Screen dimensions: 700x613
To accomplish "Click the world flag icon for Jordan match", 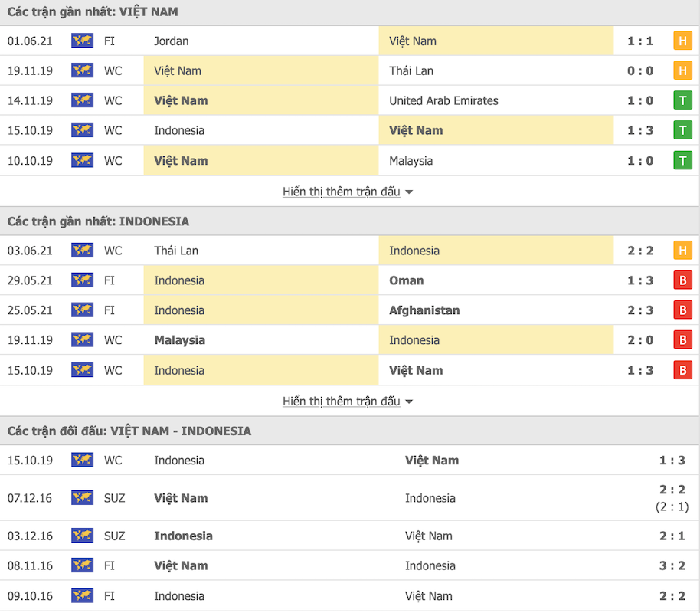I will pyautogui.click(x=82, y=41).
